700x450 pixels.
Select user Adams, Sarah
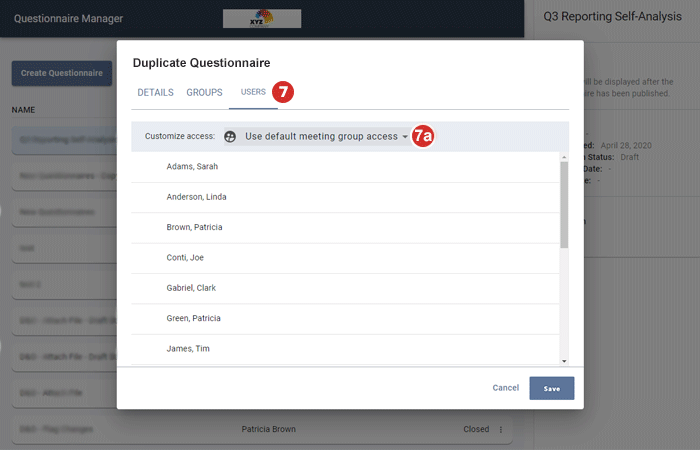click(x=192, y=166)
